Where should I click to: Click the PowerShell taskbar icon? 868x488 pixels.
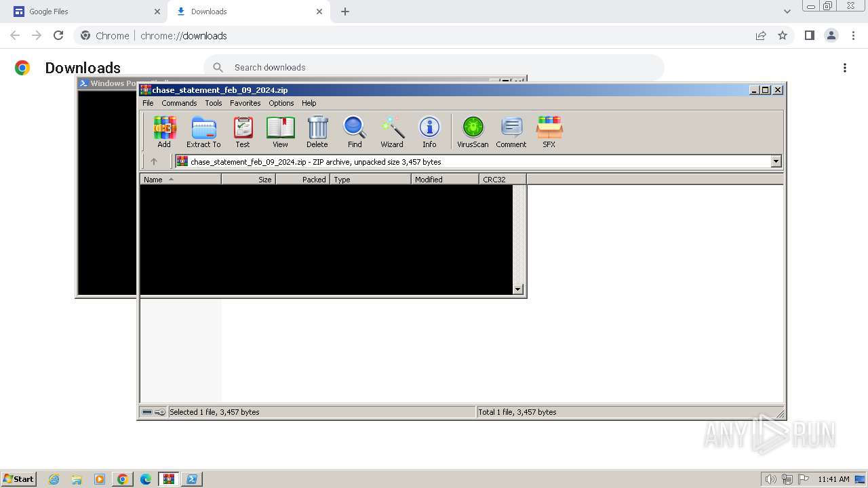192,479
